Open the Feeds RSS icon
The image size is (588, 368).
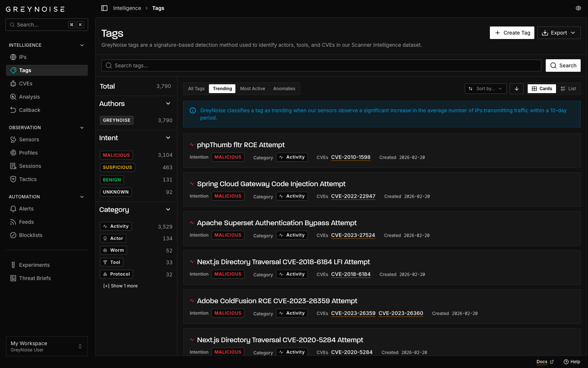click(x=13, y=222)
